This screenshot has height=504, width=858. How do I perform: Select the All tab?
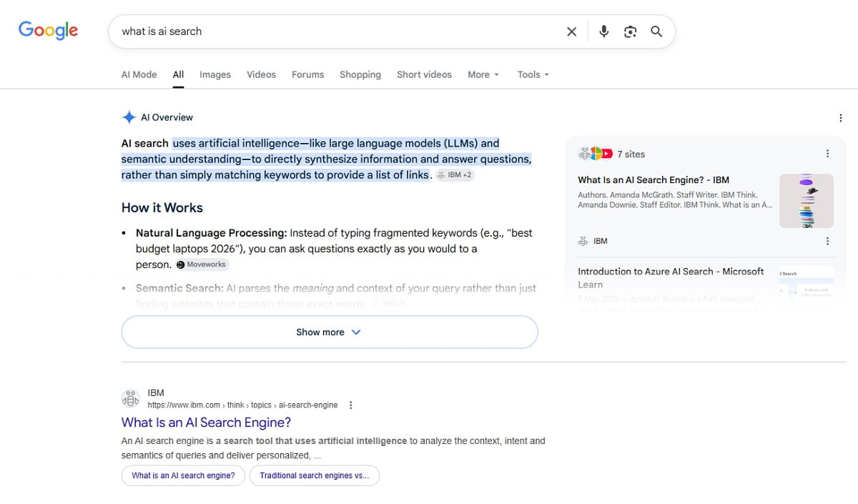coord(178,74)
